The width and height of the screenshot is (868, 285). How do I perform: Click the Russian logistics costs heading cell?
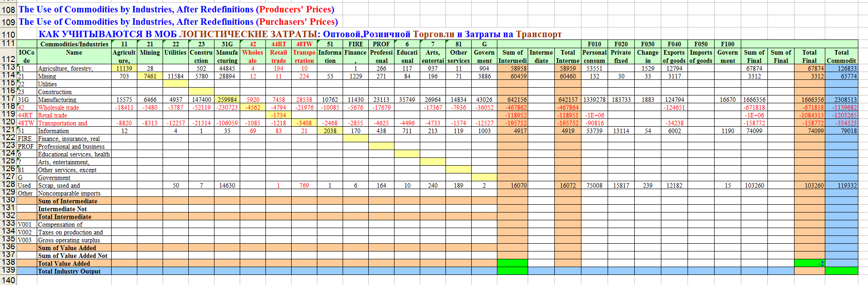299,34
